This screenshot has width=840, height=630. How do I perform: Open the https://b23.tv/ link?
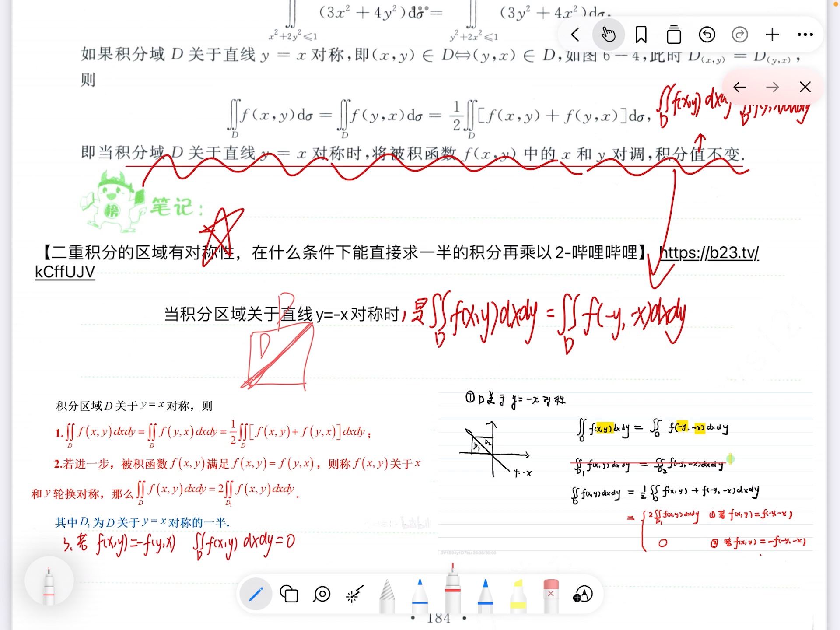(x=709, y=252)
